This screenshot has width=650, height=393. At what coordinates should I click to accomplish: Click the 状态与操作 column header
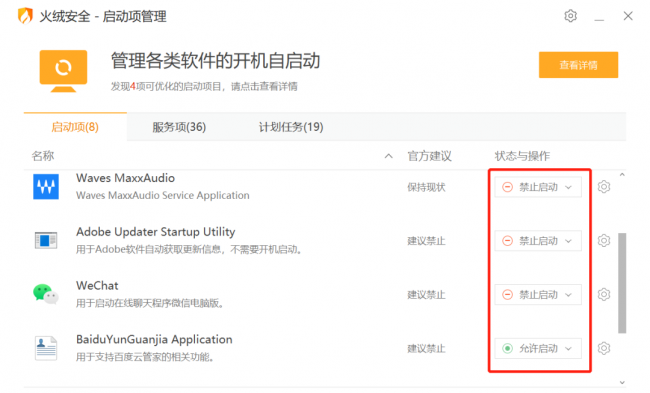522,156
